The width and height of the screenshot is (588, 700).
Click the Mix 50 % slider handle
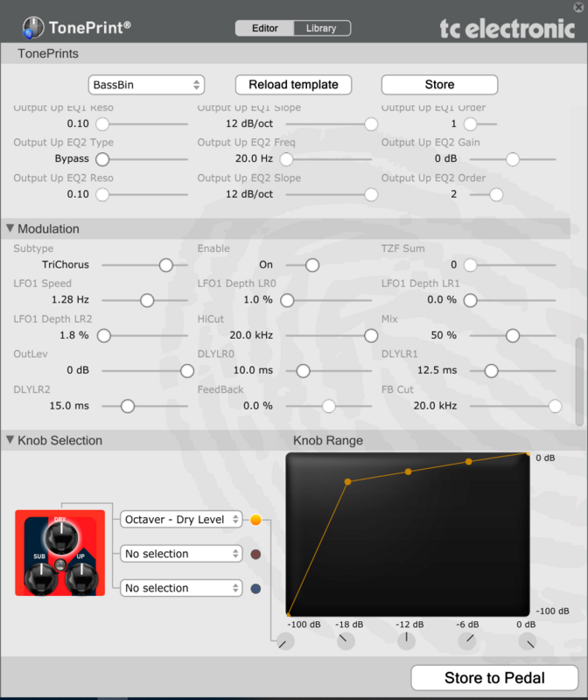[x=513, y=336]
